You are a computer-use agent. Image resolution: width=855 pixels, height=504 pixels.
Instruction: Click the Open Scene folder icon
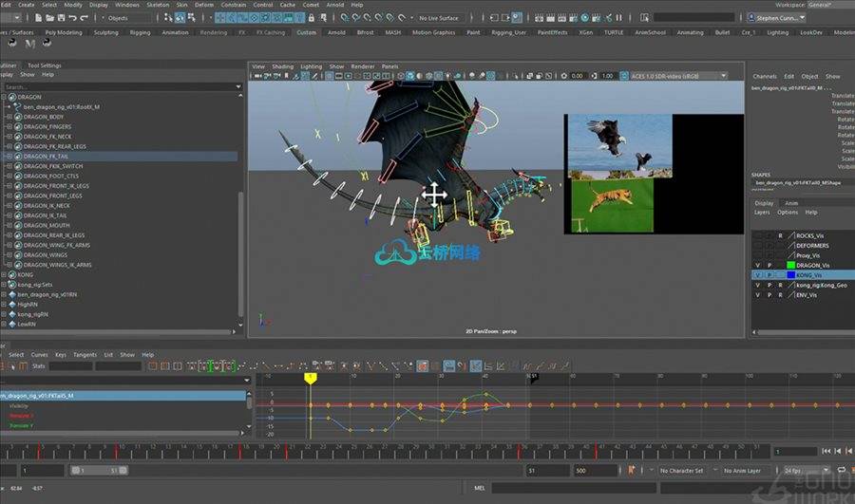49,18
